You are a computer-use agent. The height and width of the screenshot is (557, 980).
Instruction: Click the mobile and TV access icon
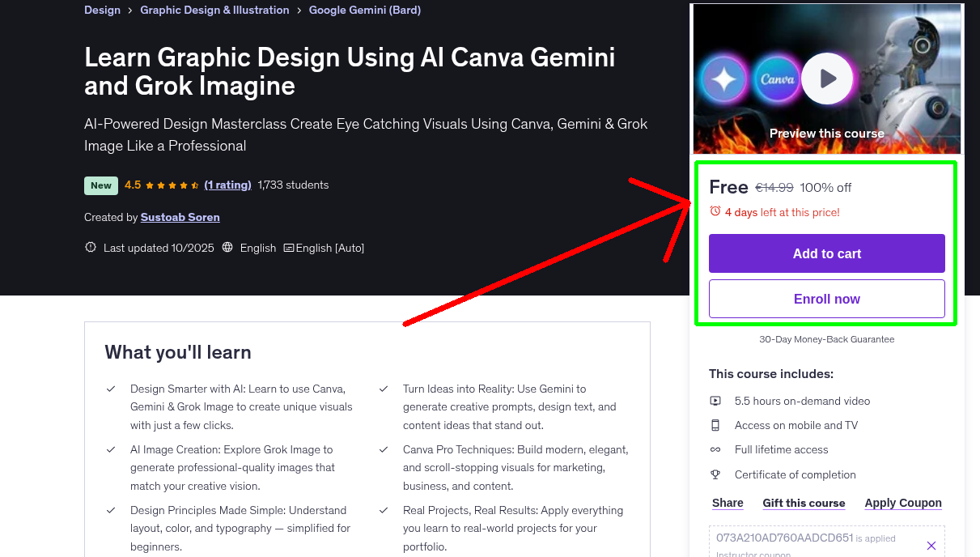715,425
